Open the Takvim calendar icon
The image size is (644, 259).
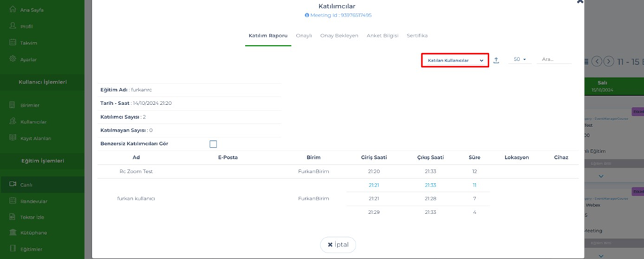point(12,43)
